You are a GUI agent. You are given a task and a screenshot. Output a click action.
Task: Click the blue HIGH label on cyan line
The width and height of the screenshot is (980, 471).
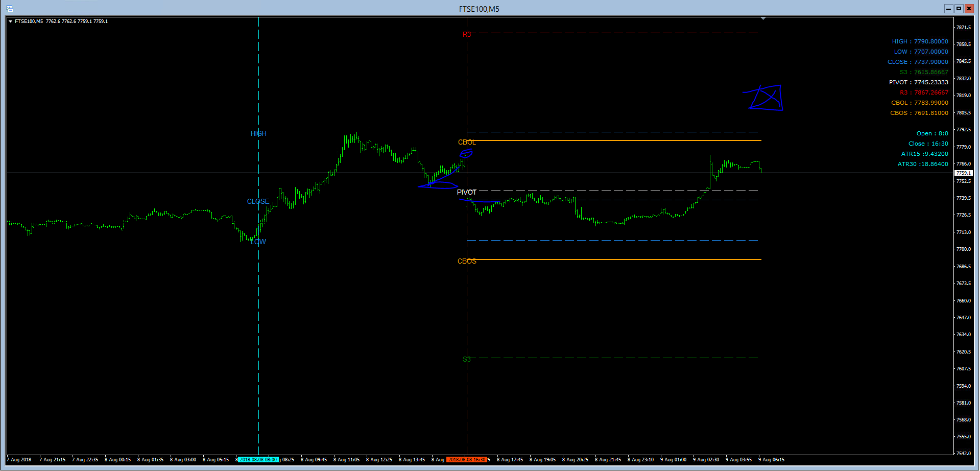(258, 133)
